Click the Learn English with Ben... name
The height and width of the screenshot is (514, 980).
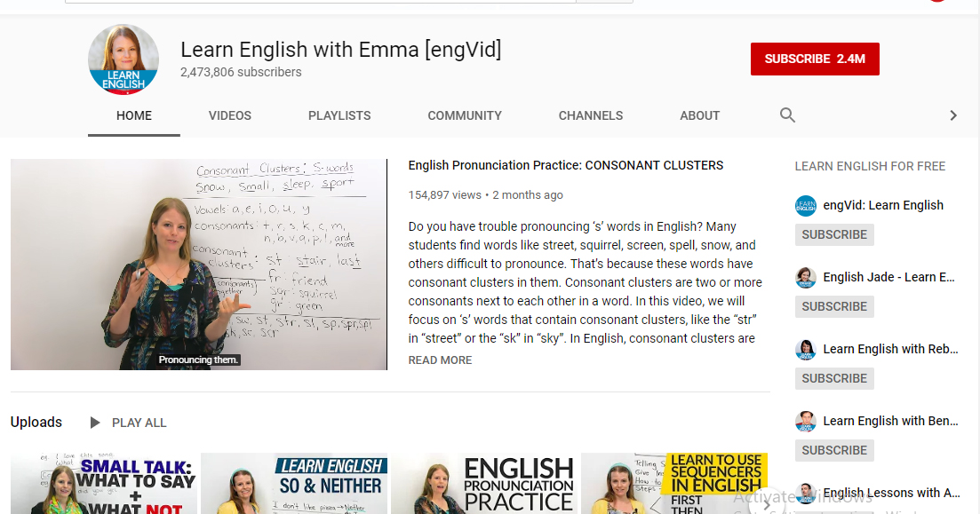890,421
